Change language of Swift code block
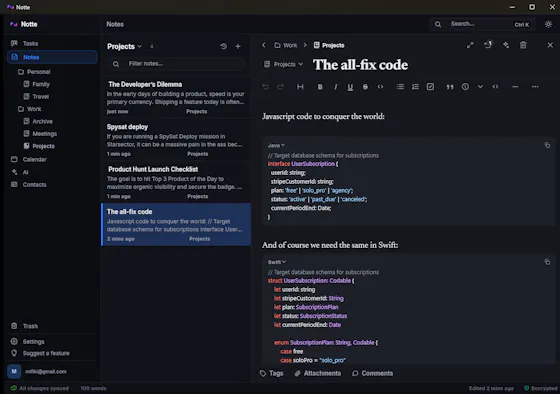 pos(277,262)
